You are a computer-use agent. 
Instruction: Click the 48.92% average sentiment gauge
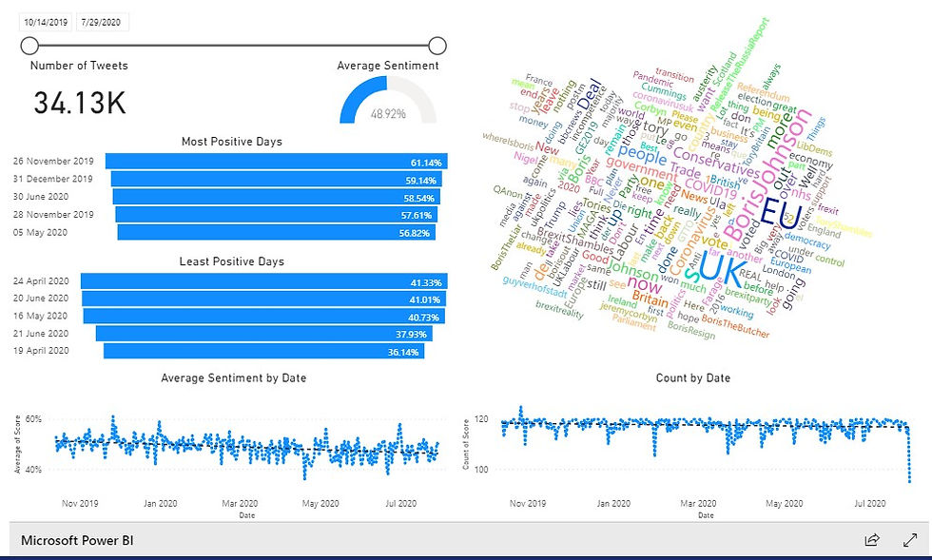pyautogui.click(x=388, y=100)
